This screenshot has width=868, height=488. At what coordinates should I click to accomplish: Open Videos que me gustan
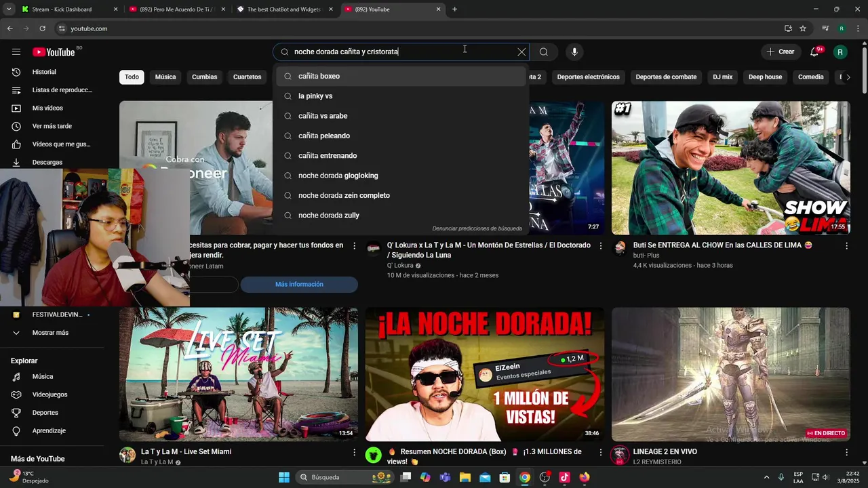[53, 144]
